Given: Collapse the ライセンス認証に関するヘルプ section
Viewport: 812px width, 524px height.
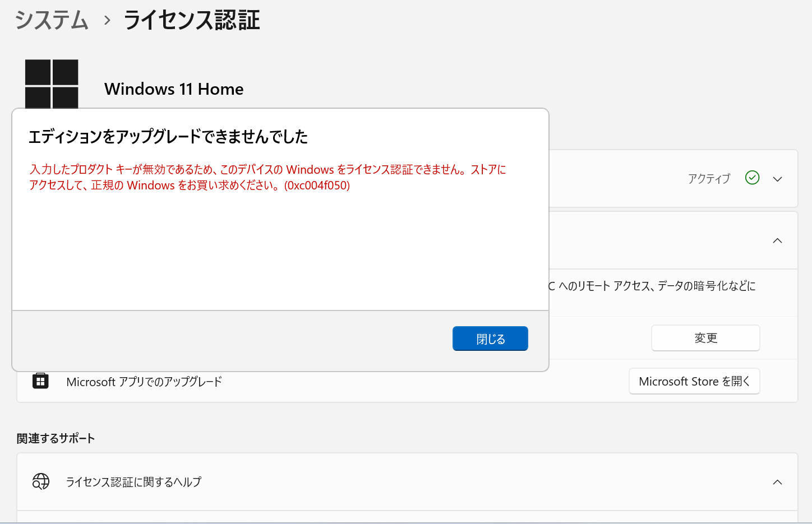Looking at the screenshot, I should [x=777, y=481].
